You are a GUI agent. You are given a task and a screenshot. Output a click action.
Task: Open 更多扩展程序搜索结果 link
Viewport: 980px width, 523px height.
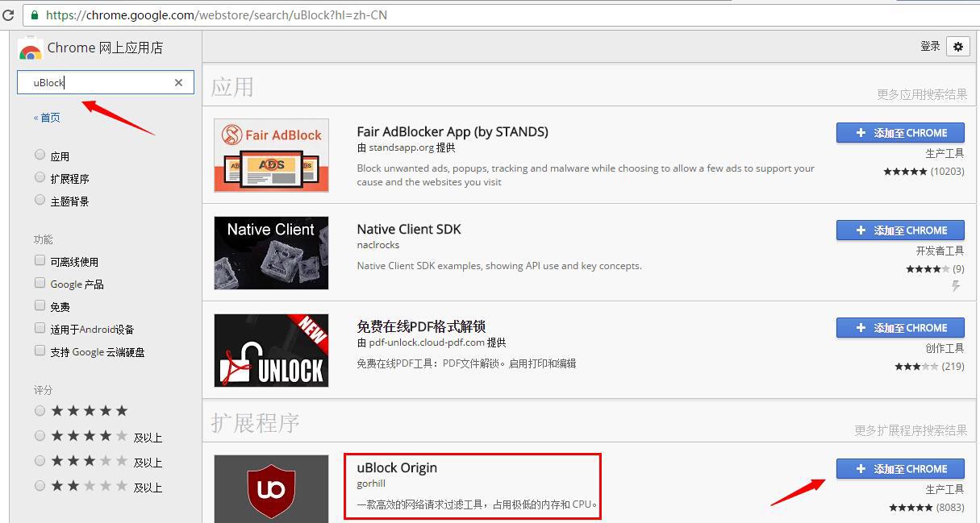click(911, 430)
